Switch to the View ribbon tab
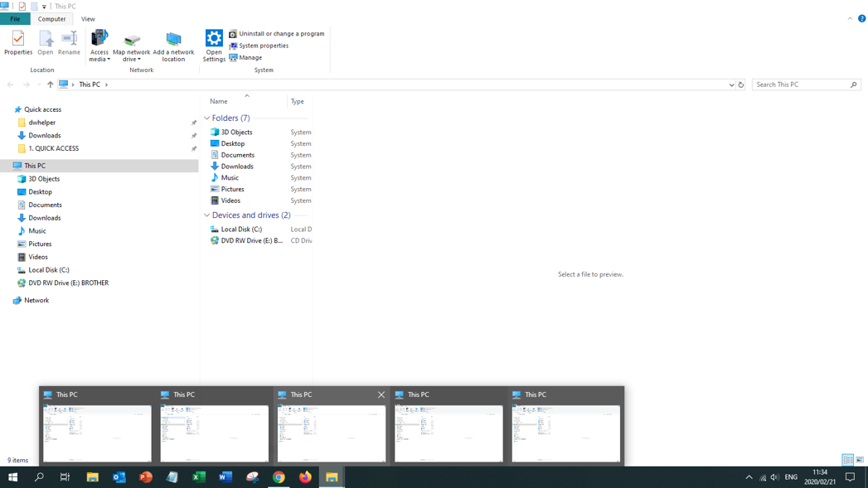This screenshot has width=868, height=488. click(88, 19)
